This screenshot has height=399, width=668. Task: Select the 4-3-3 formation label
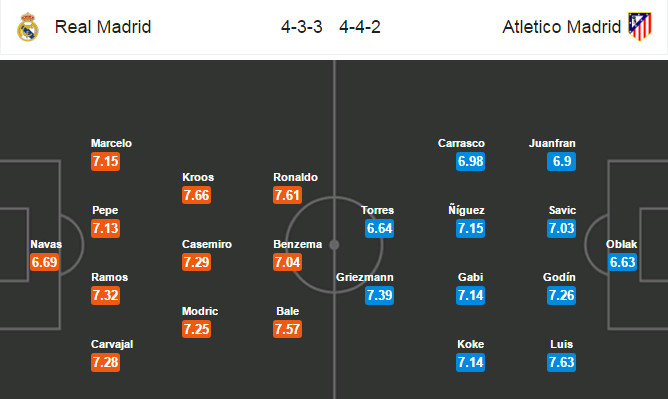[x=302, y=27]
